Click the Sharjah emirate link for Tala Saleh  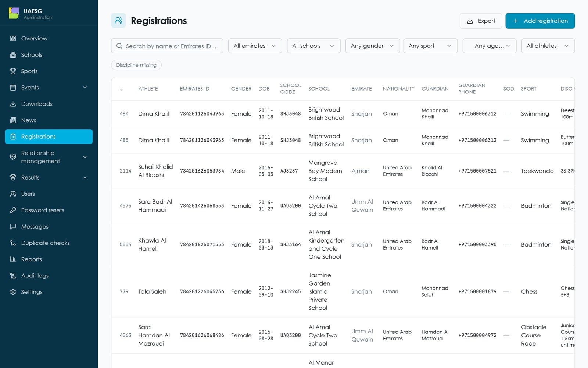[x=361, y=291]
